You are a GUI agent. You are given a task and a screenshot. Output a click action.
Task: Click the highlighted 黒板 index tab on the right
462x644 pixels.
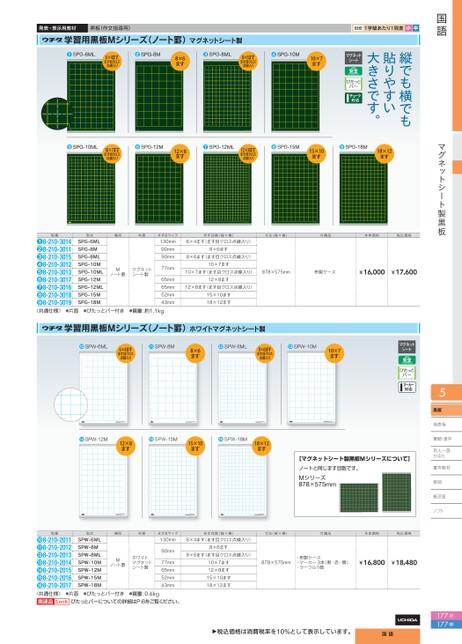(446, 410)
